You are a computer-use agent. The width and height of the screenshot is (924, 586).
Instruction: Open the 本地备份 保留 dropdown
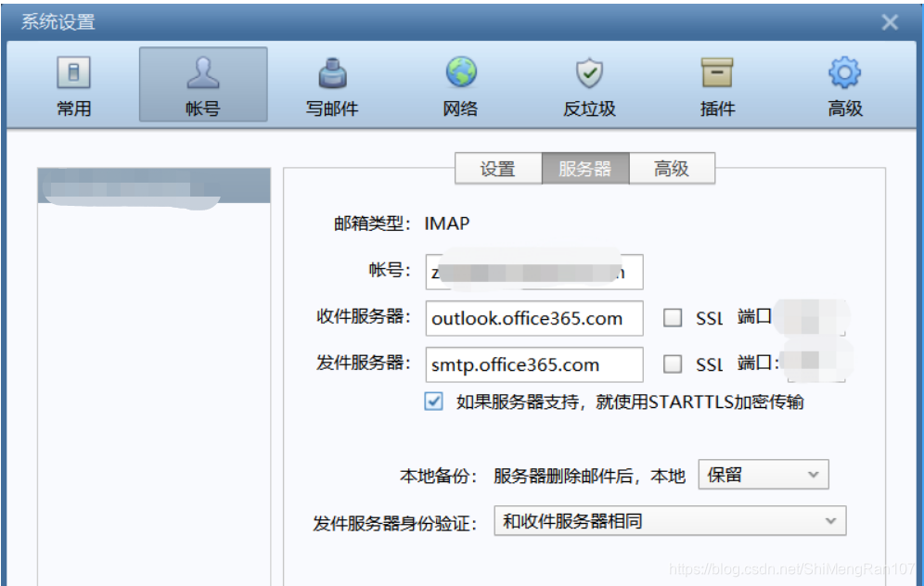click(764, 475)
